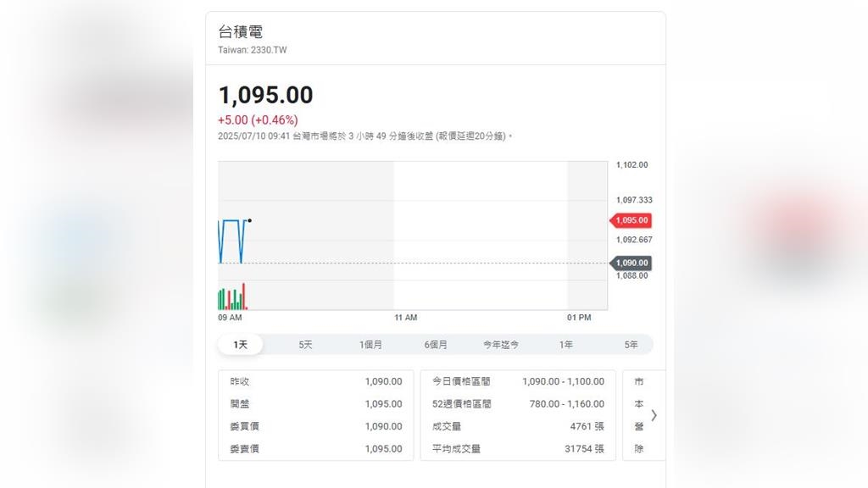This screenshot has width=868, height=488.
Task: Click the 52週價格區間 range value
Action: (565, 404)
